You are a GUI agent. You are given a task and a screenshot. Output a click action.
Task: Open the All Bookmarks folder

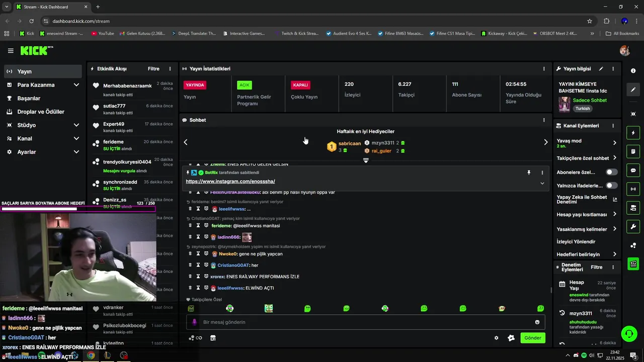[x=622, y=34]
